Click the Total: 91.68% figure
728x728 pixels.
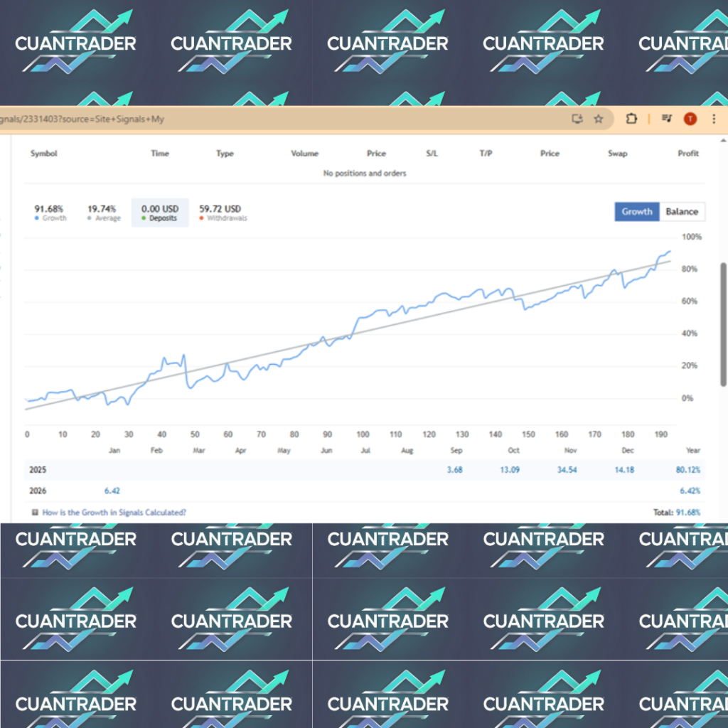(677, 513)
